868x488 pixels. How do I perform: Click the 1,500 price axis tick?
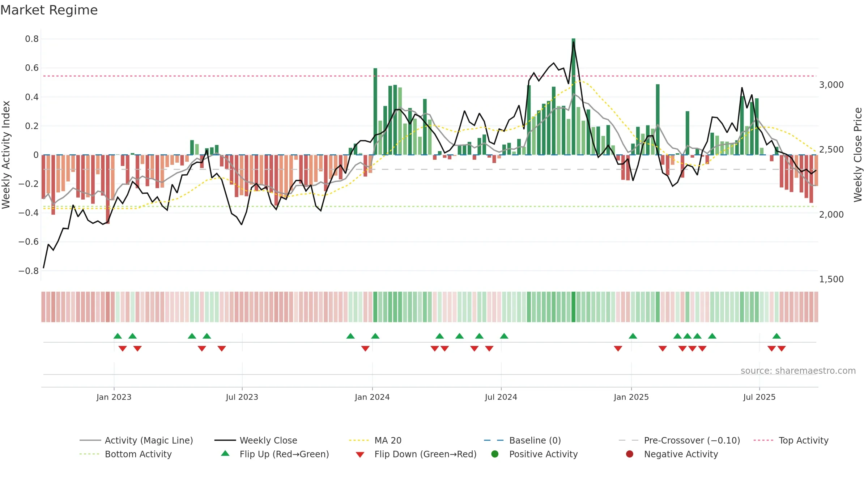(x=831, y=279)
